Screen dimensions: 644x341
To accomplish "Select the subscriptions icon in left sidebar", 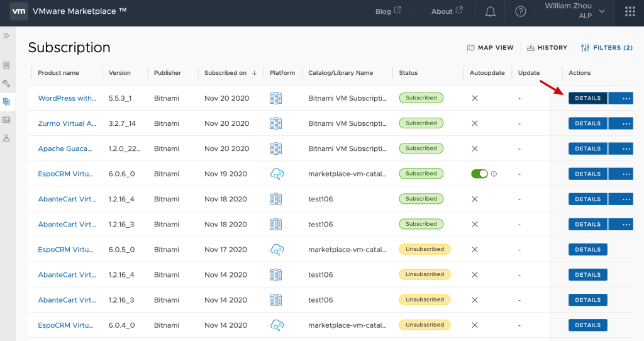I will point(6,101).
